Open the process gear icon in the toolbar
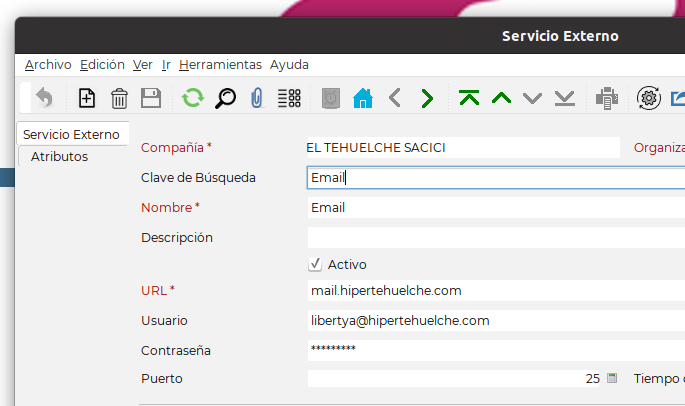 pos(649,98)
